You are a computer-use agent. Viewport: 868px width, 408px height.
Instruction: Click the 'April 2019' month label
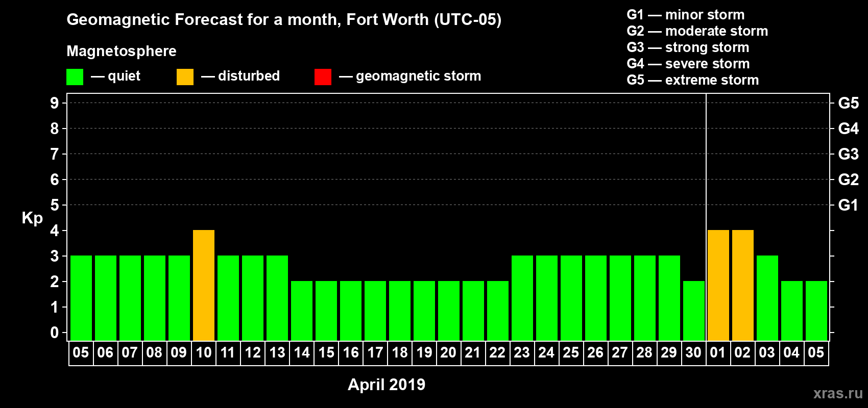pos(387,385)
